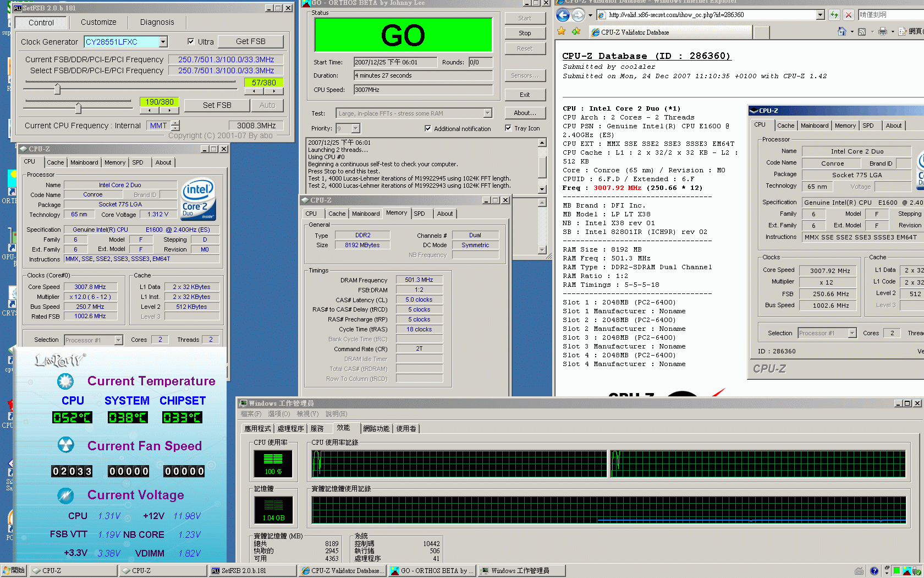Click the IE search box
The image size is (924, 578).
tap(890, 15)
